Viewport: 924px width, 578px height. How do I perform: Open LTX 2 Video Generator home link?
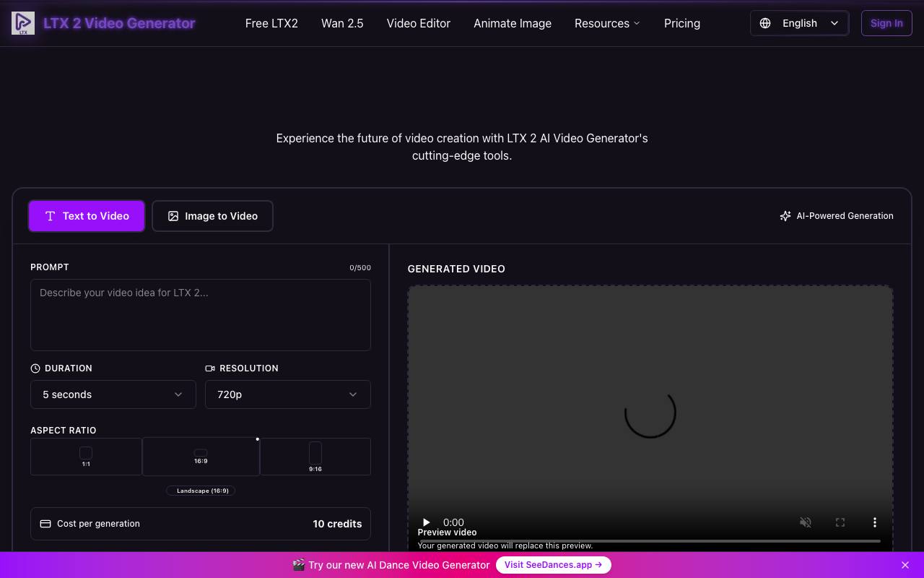(119, 23)
